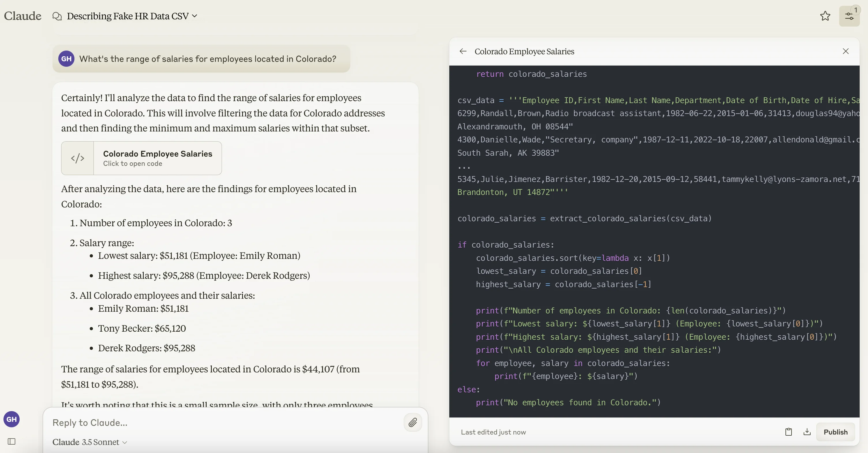
Task: Toggle the sidebar panel icon
Action: (x=12, y=441)
